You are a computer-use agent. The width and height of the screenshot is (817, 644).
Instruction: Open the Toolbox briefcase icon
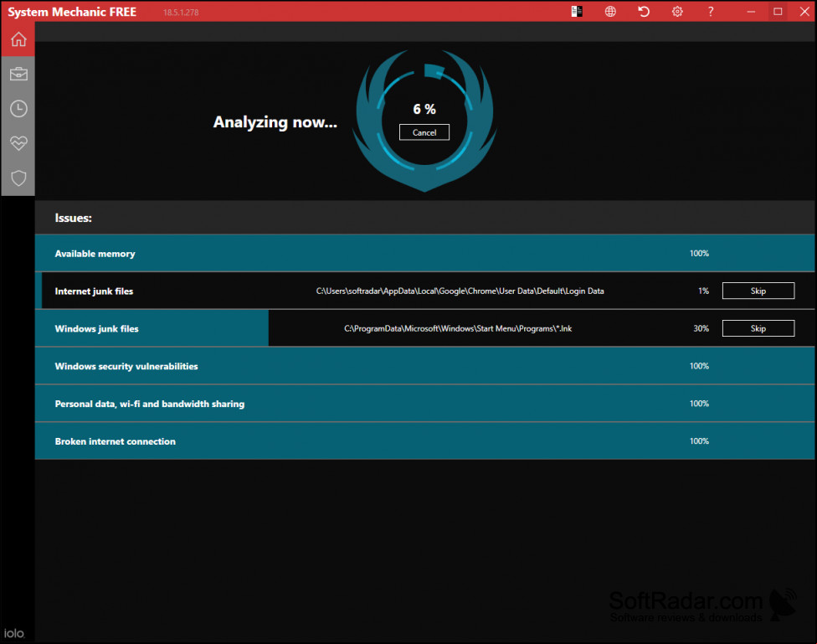18,74
